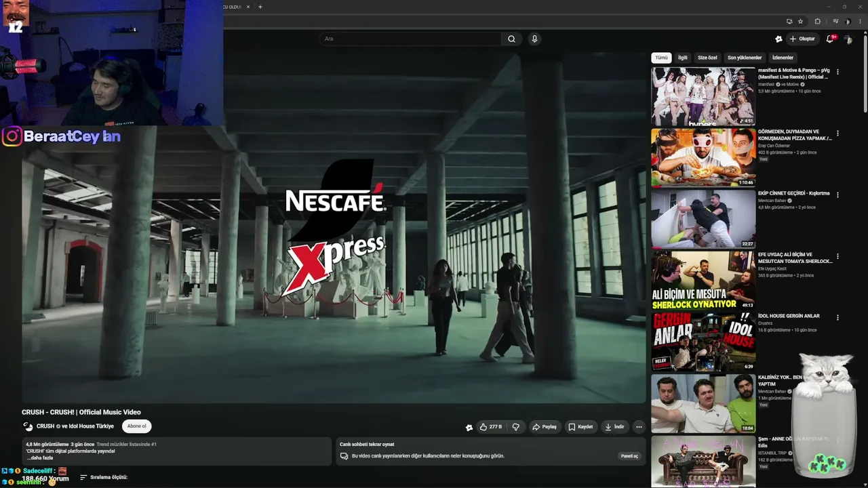The height and width of the screenshot is (488, 868).
Task: Open options for EFE UYGAÇ ALİ BİÇİM video
Action: pyautogui.click(x=837, y=256)
